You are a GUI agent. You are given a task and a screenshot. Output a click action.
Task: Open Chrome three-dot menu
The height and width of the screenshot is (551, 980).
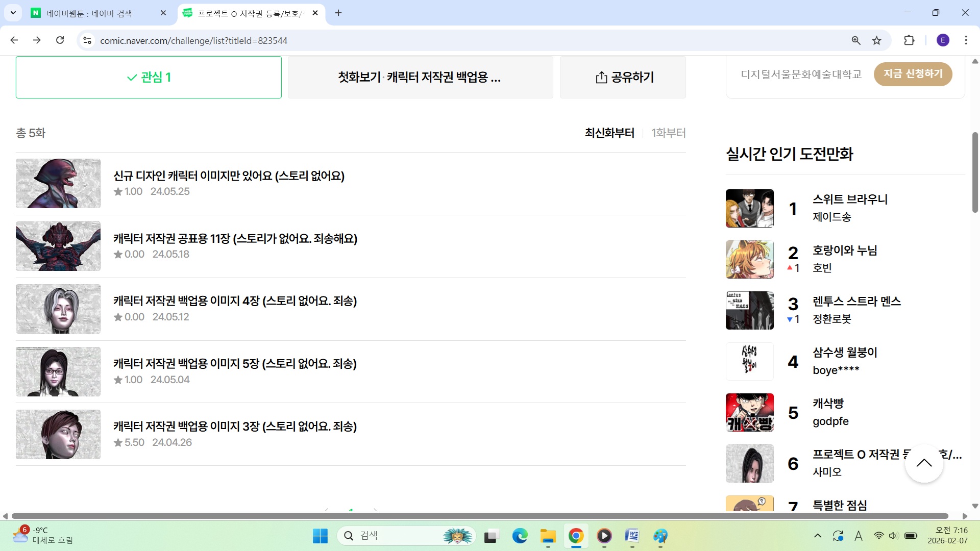pyautogui.click(x=966, y=40)
